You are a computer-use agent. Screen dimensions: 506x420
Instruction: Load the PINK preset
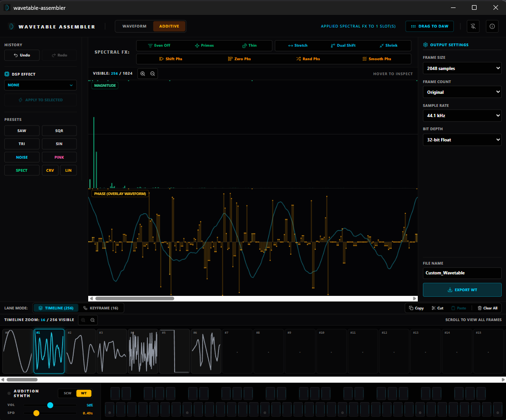59,157
